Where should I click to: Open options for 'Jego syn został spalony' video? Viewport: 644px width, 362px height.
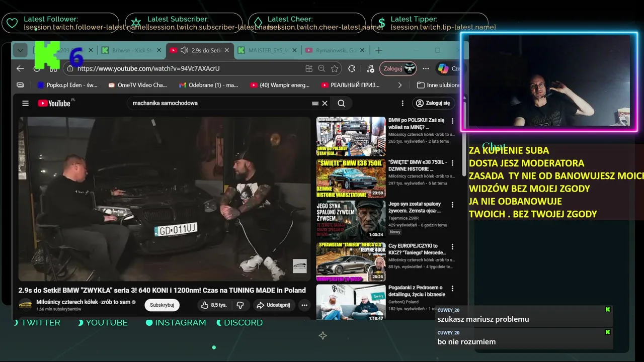click(x=452, y=205)
